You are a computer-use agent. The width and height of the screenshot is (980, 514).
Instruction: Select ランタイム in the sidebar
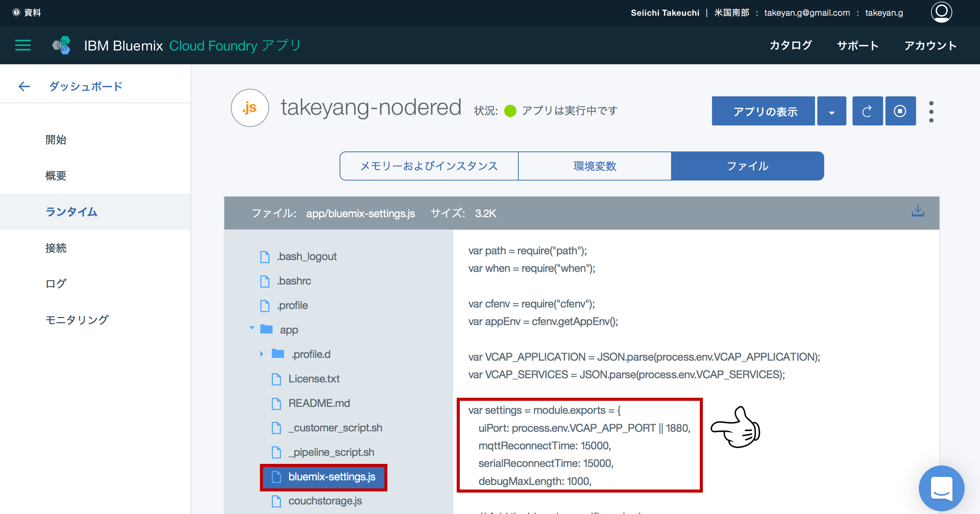[x=71, y=211]
